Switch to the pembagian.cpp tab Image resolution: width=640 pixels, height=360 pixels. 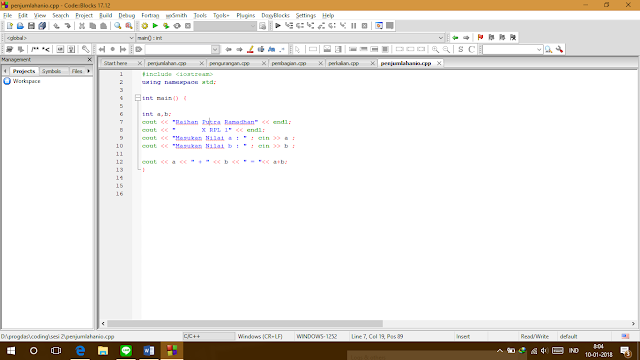(x=289, y=63)
